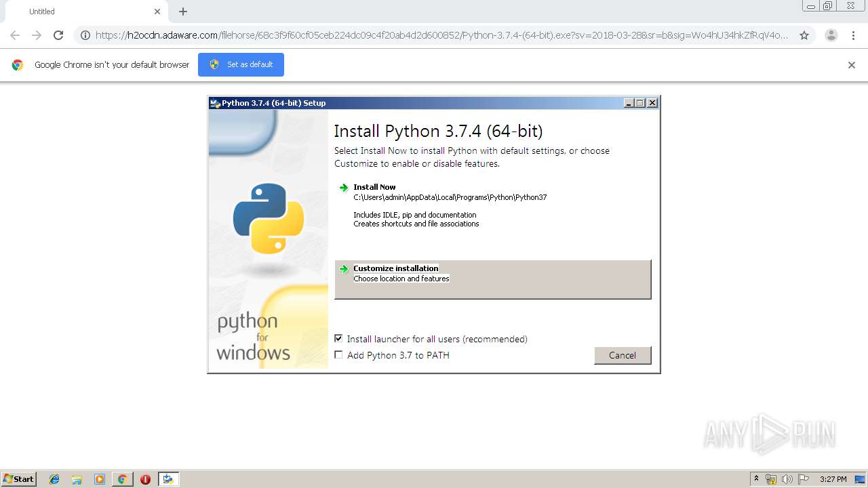The height and width of the screenshot is (488, 868).
Task: Open Windows Explorer from taskbar
Action: click(77, 479)
